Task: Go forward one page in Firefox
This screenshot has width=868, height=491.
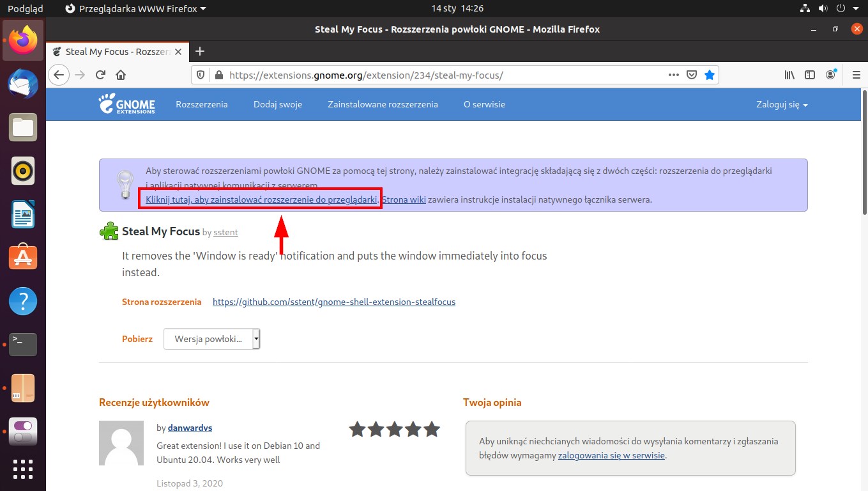Action: (80, 75)
